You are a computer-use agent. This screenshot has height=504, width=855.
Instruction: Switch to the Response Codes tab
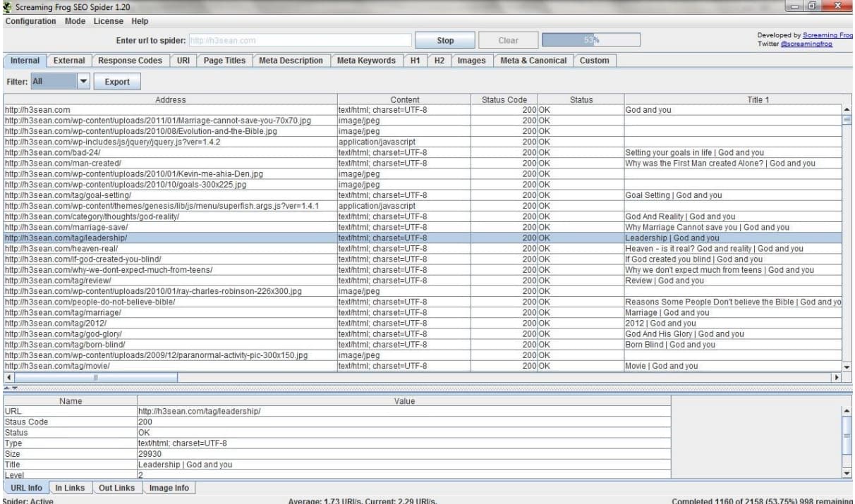(x=130, y=61)
